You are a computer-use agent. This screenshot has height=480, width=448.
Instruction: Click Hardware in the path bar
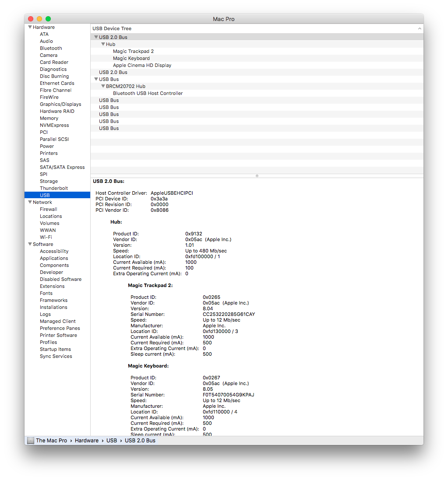point(87,441)
